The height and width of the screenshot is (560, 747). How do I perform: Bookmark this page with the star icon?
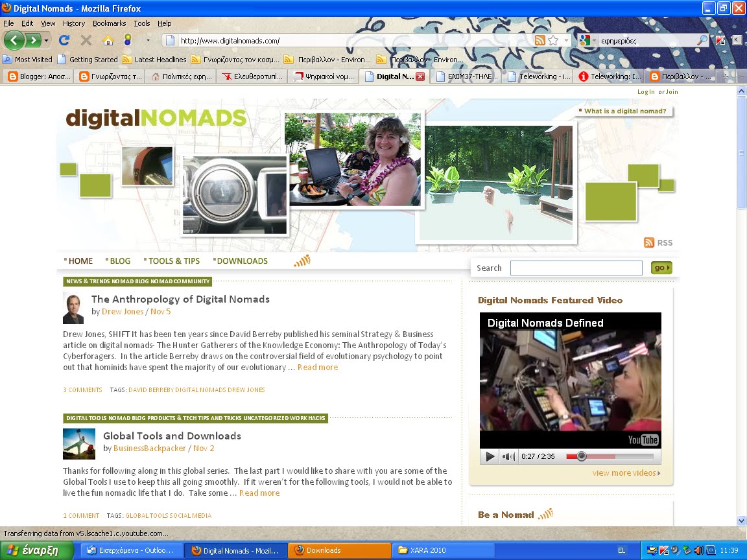[553, 40]
